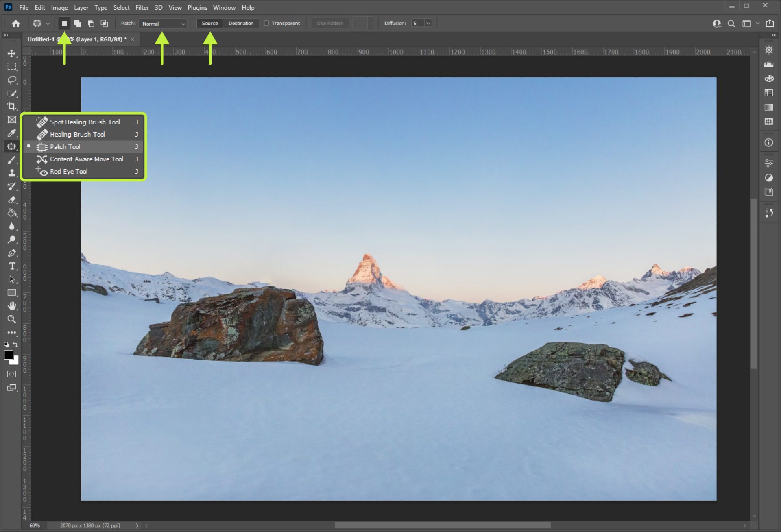The height and width of the screenshot is (532, 781).
Task: Click the vertical scrollbar thumb
Action: coord(754,283)
